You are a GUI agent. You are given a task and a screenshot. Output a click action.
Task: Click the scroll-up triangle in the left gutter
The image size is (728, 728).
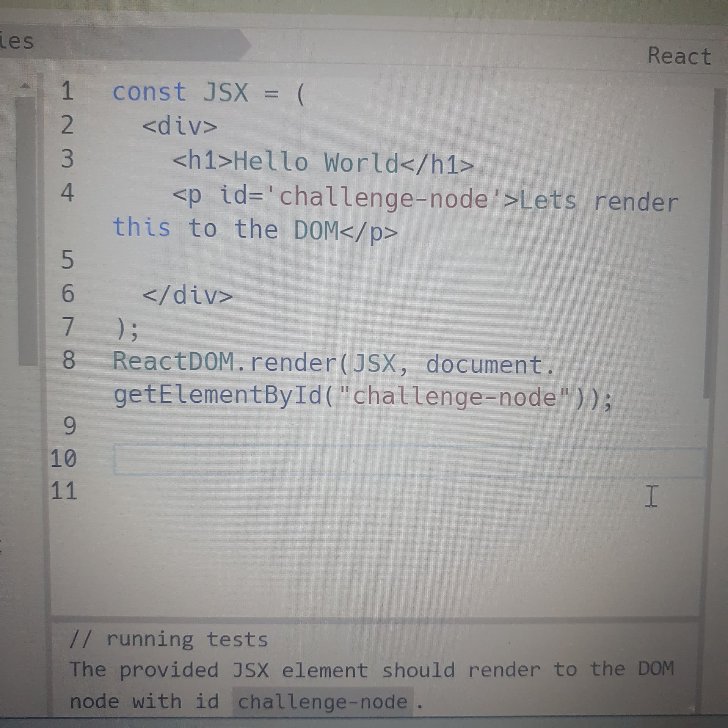[26, 85]
